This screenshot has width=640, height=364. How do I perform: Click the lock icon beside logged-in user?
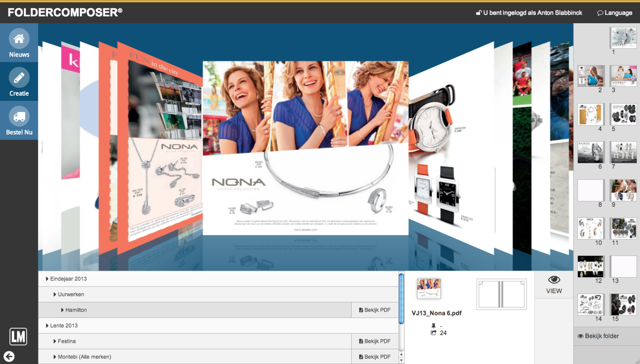478,13
